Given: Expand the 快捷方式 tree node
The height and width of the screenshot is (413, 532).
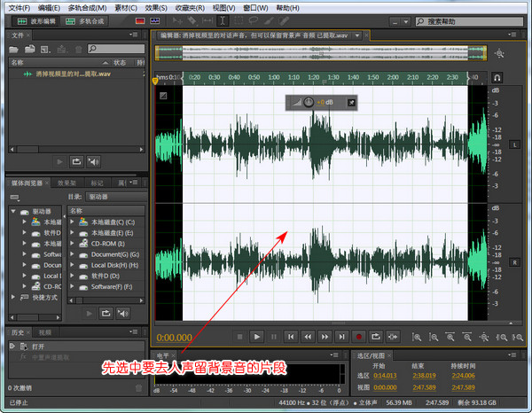Looking at the screenshot, I should point(13,297).
